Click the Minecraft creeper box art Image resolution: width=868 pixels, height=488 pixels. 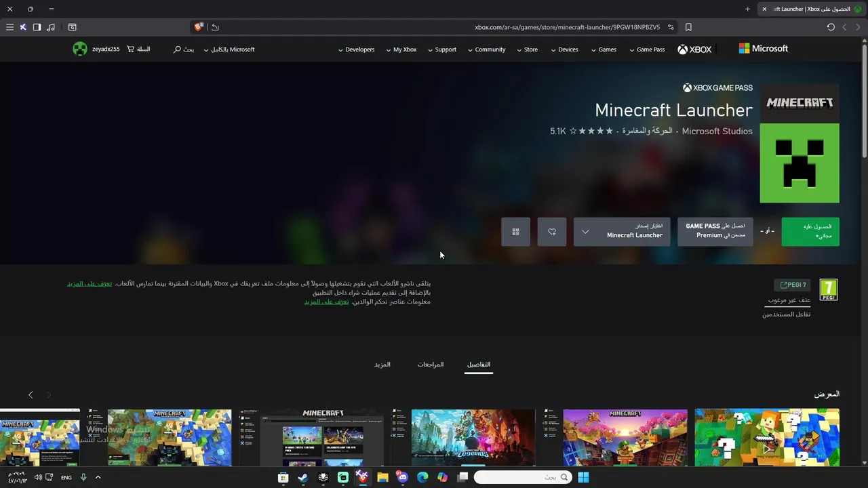pyautogui.click(x=800, y=143)
